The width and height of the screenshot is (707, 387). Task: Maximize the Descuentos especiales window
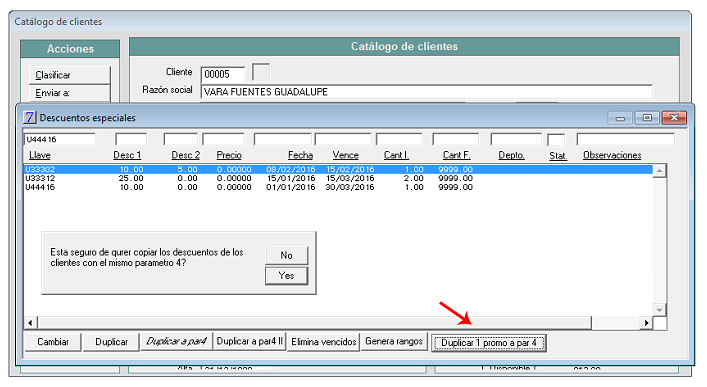(x=647, y=118)
